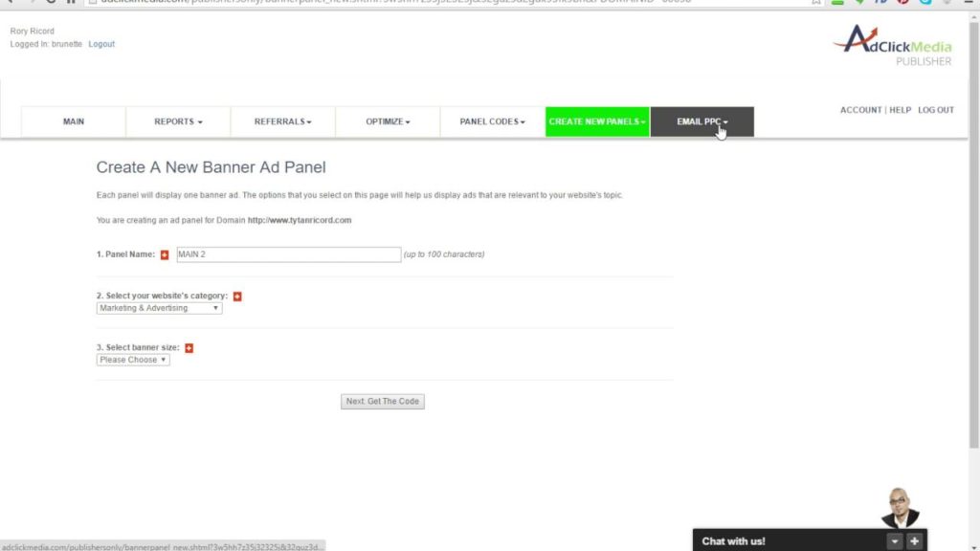Open the CREATE NEW PANELS menu
Viewport: 980px width, 551px height.
(x=597, y=121)
